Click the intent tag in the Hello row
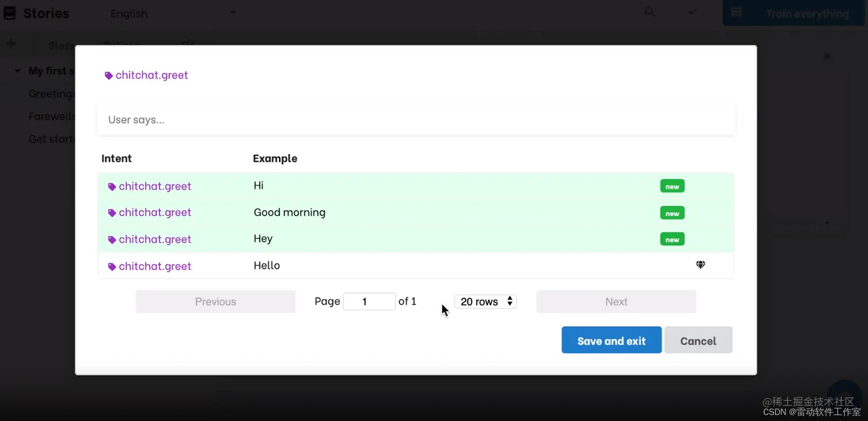Screen dimensions: 868x421 point(150,266)
